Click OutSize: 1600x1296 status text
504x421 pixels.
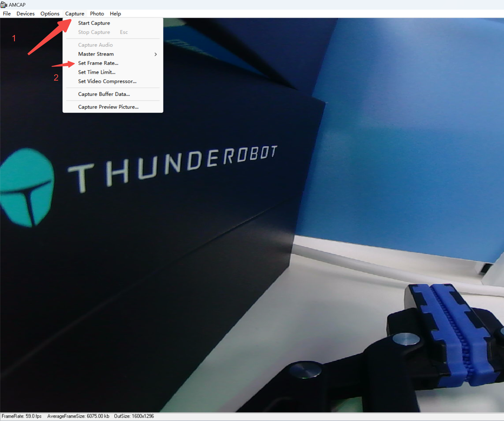pyautogui.click(x=134, y=416)
